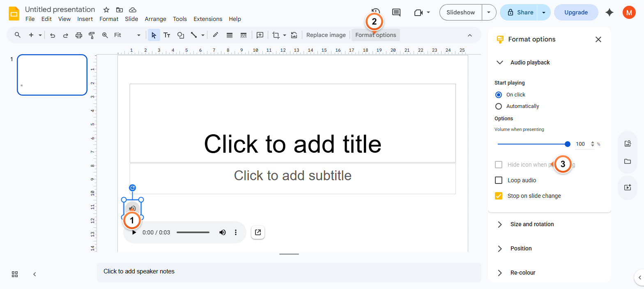Play the audio clip

(x=134, y=232)
